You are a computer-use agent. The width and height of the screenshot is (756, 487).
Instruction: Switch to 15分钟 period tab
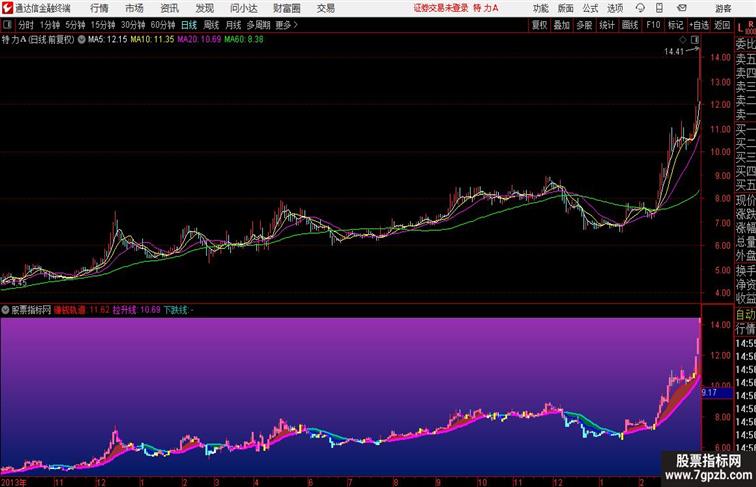coord(103,25)
